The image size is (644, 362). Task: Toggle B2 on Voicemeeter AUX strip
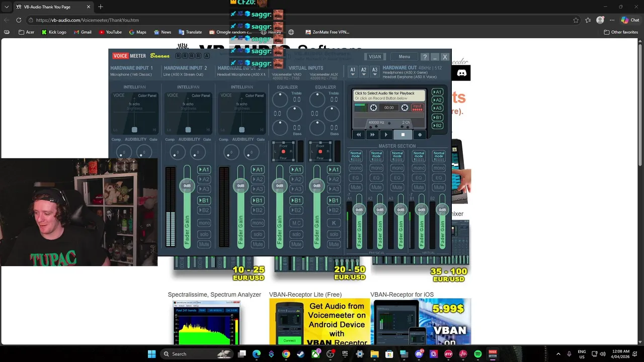334,210
